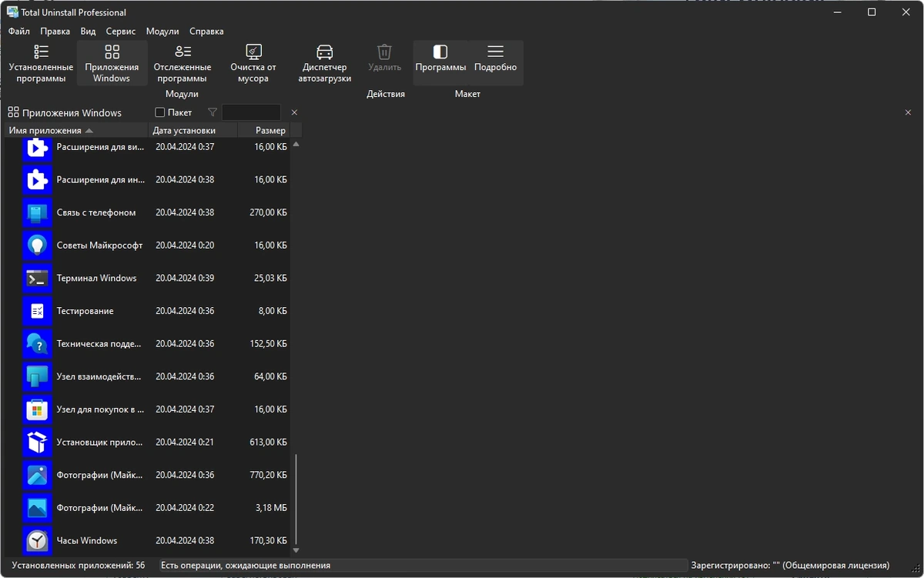
Task: Open the Диспетчер автозагрузки module
Action: 325,63
